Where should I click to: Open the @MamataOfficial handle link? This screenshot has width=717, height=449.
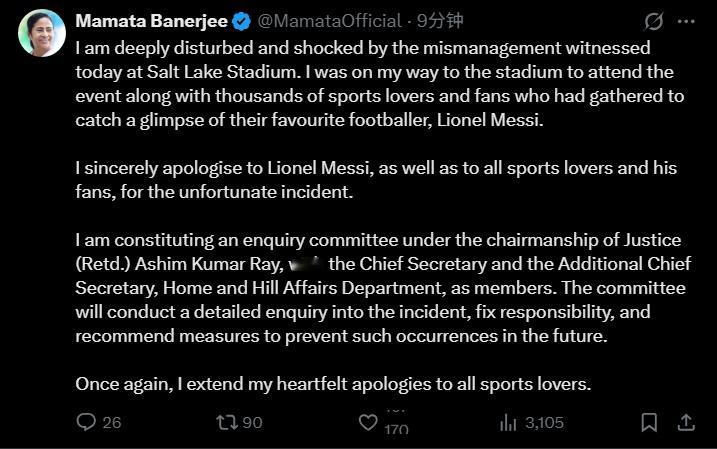[x=324, y=21]
